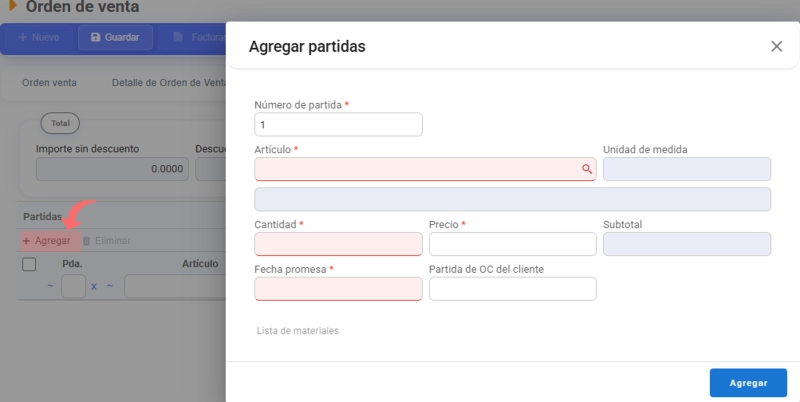800x402 pixels.
Task: Switch to the Orden venta tab
Action: [49, 83]
